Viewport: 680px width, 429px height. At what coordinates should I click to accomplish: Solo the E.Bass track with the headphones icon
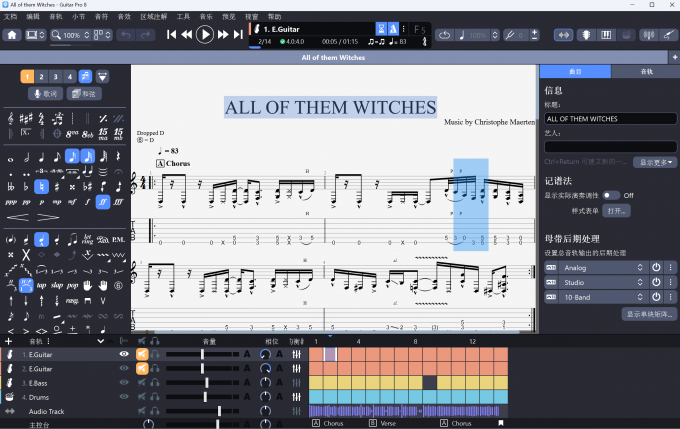tap(156, 383)
